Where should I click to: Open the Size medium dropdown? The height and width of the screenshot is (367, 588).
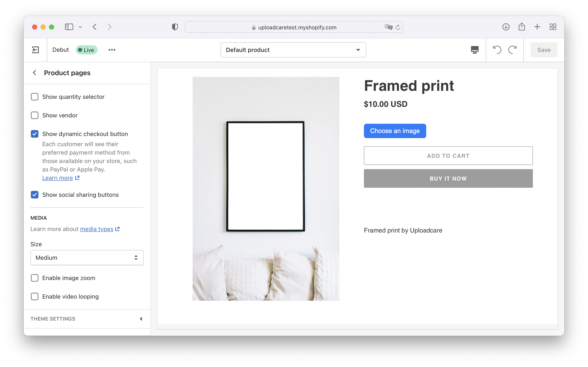[87, 257]
